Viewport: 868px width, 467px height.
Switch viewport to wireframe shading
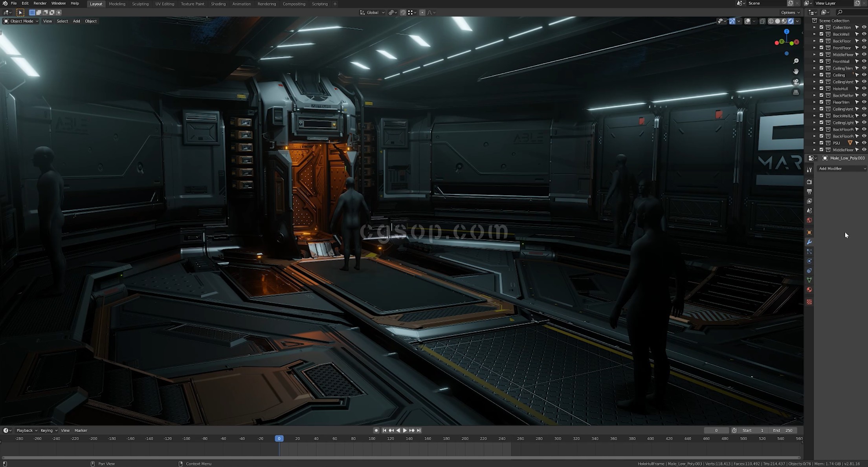pyautogui.click(x=771, y=21)
